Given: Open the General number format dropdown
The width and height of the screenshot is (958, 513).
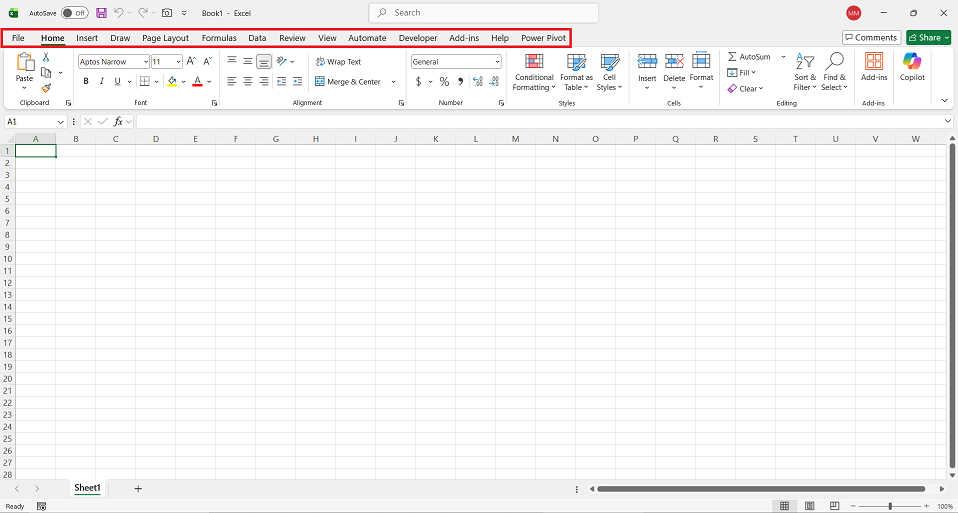Looking at the screenshot, I should point(497,62).
